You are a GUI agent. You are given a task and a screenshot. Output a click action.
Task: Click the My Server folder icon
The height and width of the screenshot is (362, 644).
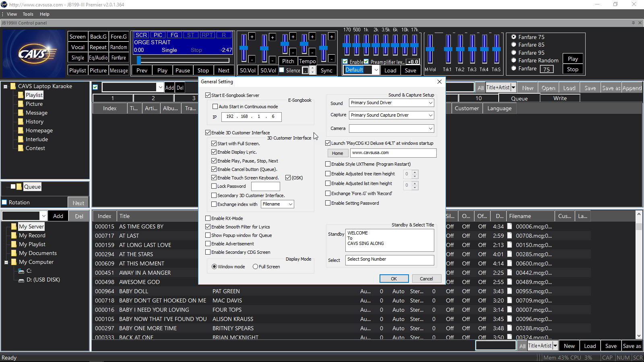pos(14,226)
